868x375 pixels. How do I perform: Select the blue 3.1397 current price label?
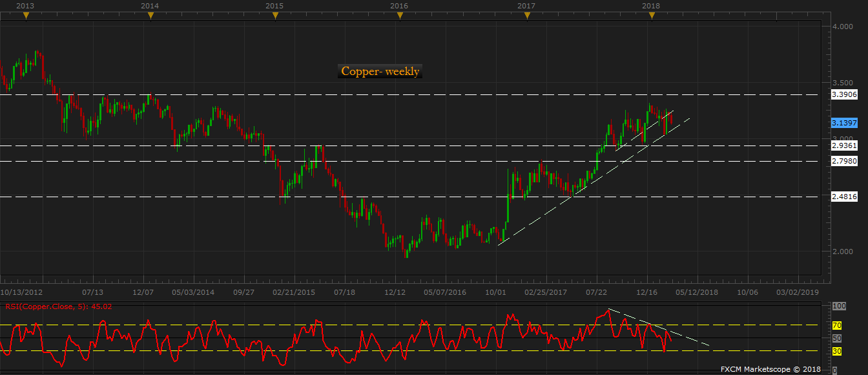click(844, 123)
